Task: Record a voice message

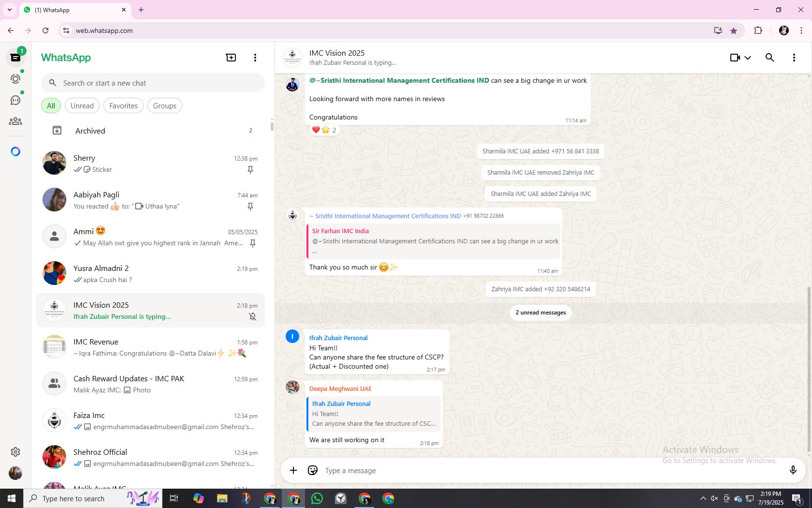Action: [793, 470]
